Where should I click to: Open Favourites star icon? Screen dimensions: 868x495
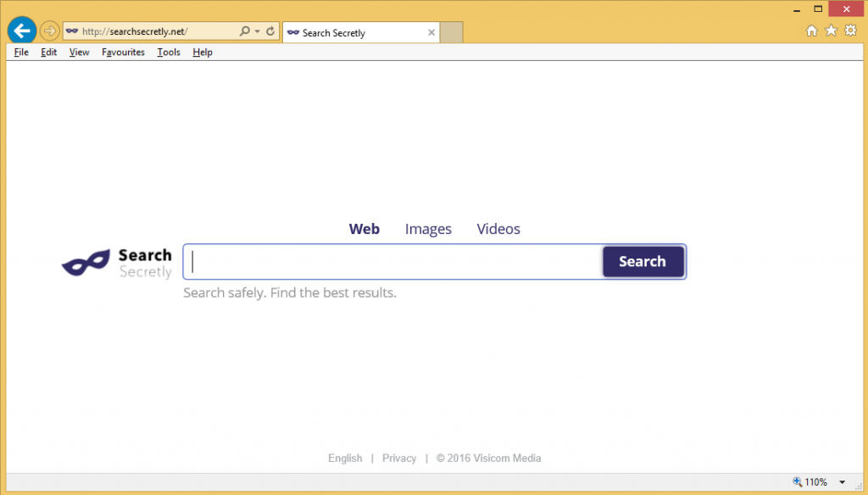(831, 31)
